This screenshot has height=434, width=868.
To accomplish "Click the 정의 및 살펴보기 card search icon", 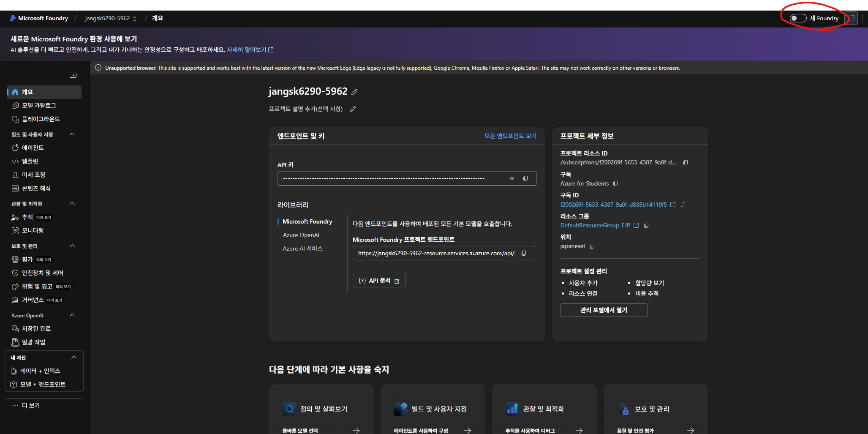I will [x=289, y=409].
